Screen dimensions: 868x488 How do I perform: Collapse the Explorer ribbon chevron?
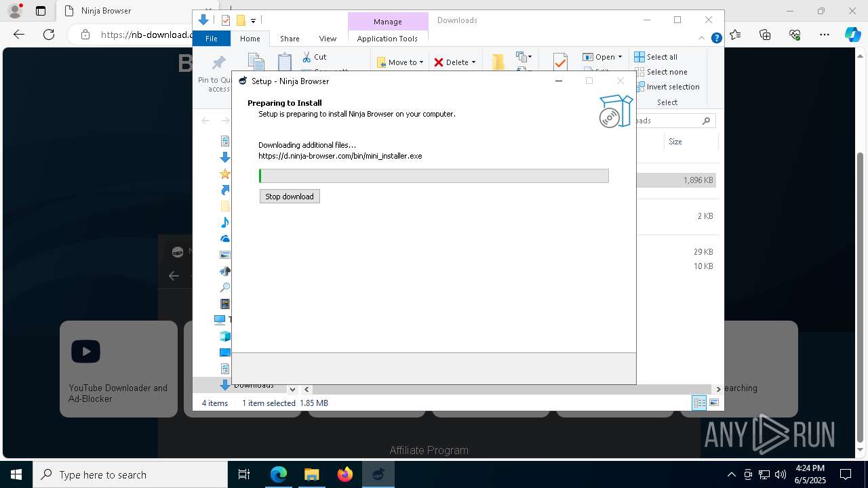pos(703,39)
